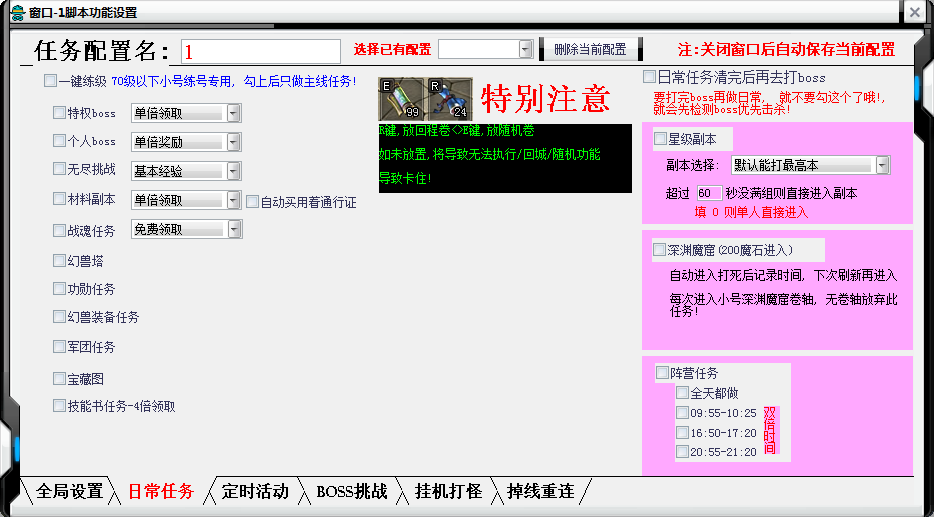This screenshot has width=934, height=517.
Task: Switch to the 全局设置 tab
Action: (70, 491)
